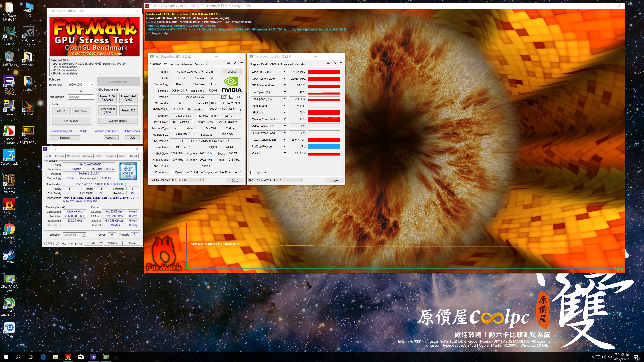
Task: Open Microsoft Edge from the taskbar
Action: pos(43,357)
